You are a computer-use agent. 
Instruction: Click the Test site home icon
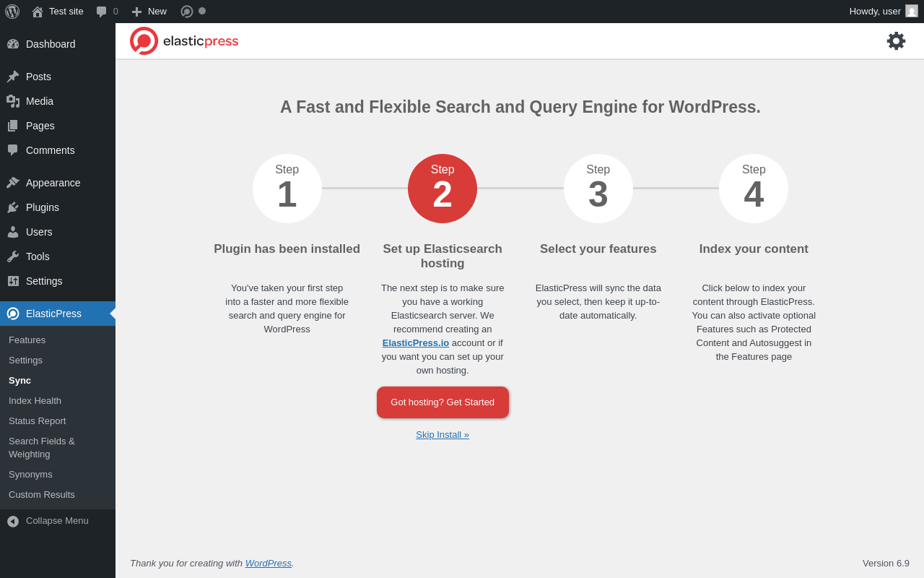pos(38,12)
